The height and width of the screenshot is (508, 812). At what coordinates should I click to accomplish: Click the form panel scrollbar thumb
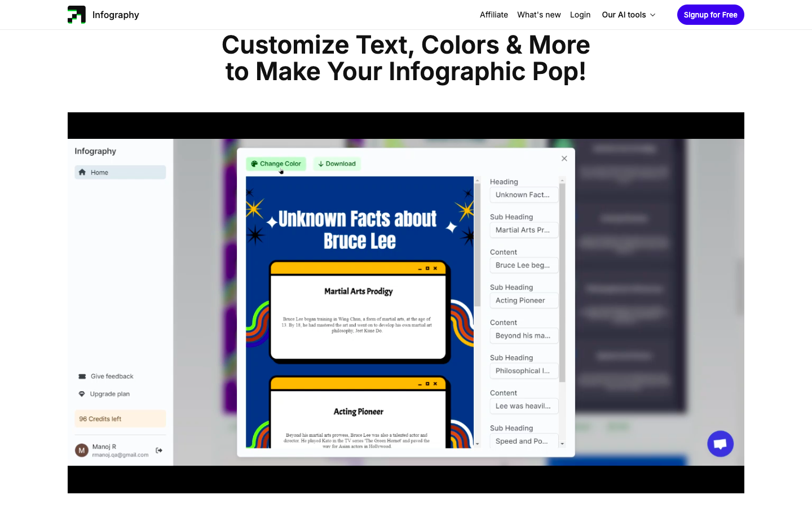(562, 282)
